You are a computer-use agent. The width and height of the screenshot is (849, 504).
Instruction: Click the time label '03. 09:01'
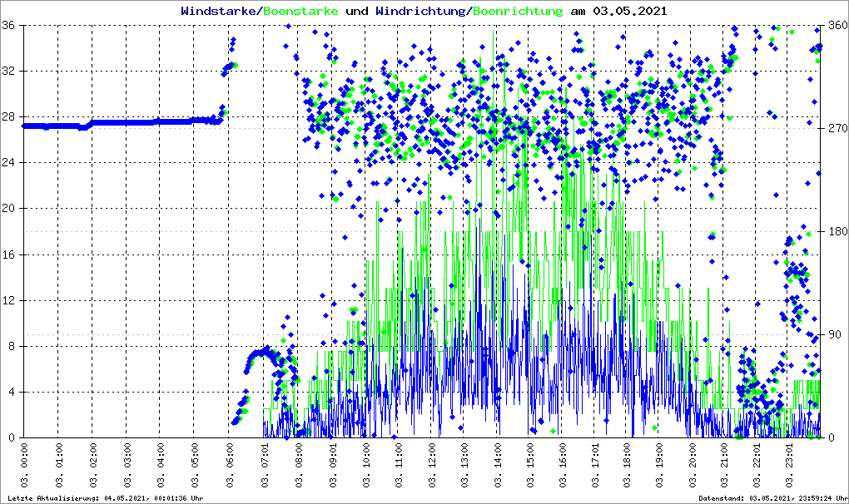click(333, 465)
